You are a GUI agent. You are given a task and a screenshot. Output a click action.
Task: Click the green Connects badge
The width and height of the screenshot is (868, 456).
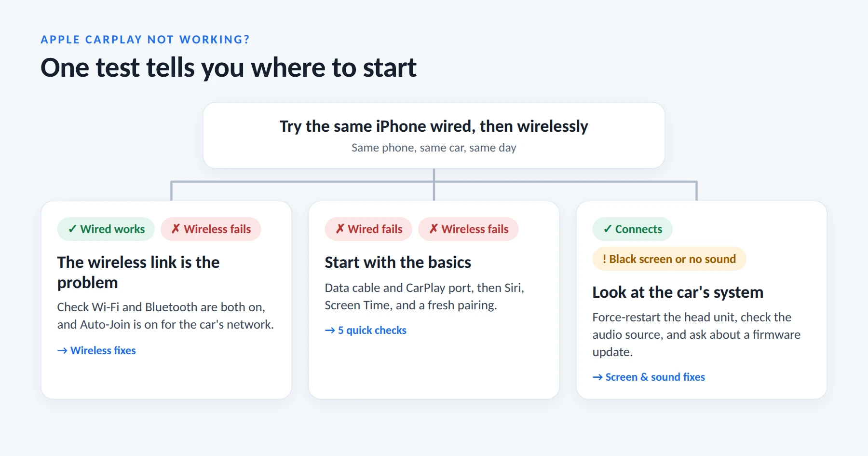pyautogui.click(x=632, y=229)
